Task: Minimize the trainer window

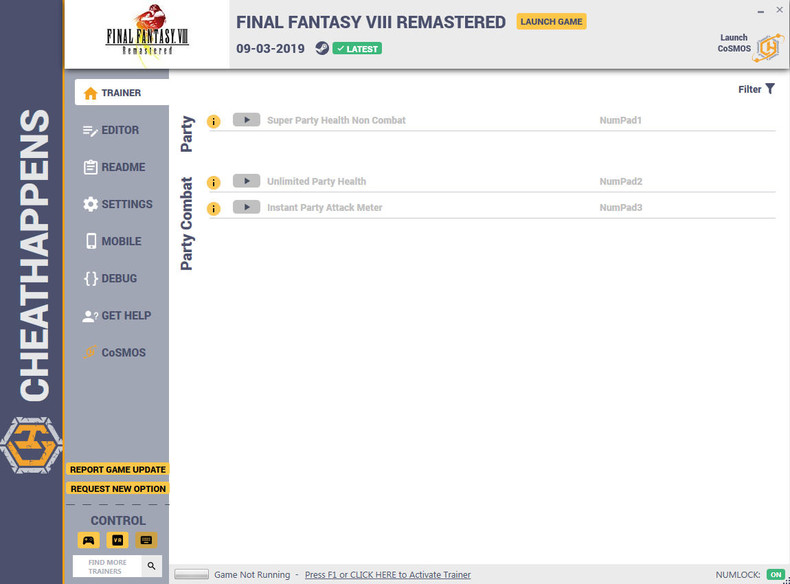Action: click(761, 11)
